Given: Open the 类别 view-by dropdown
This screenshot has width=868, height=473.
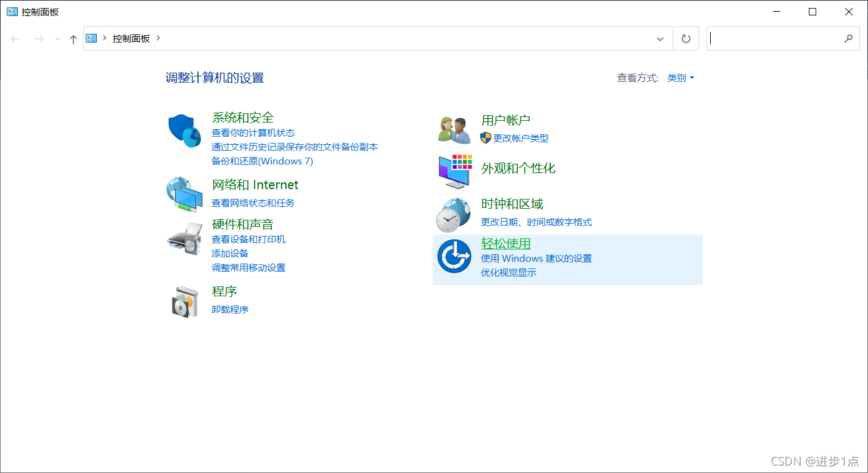Looking at the screenshot, I should tap(681, 78).
